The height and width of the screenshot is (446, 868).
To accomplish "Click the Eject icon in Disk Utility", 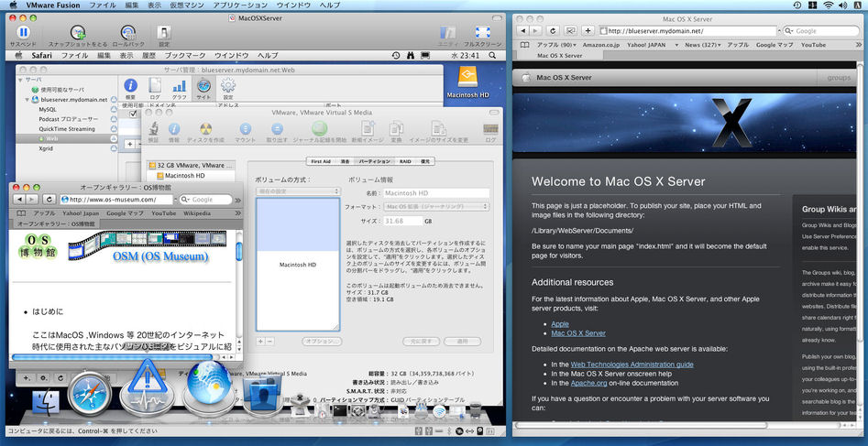I will coord(278,129).
